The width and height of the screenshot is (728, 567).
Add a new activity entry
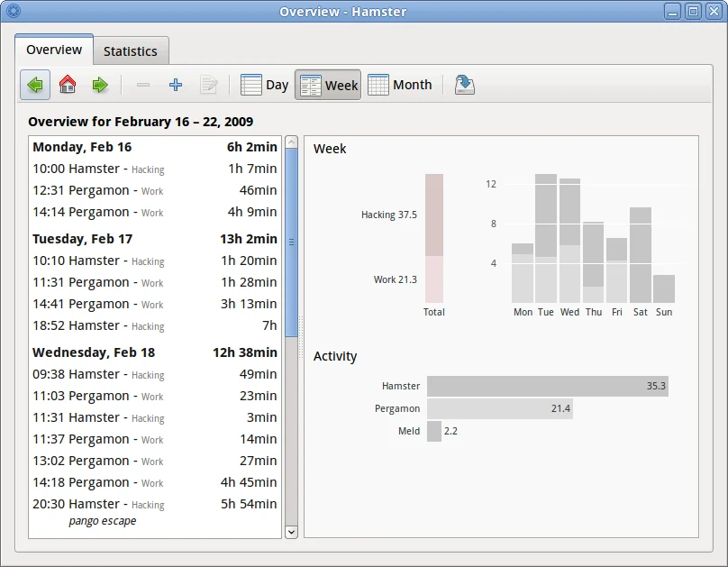pyautogui.click(x=175, y=85)
